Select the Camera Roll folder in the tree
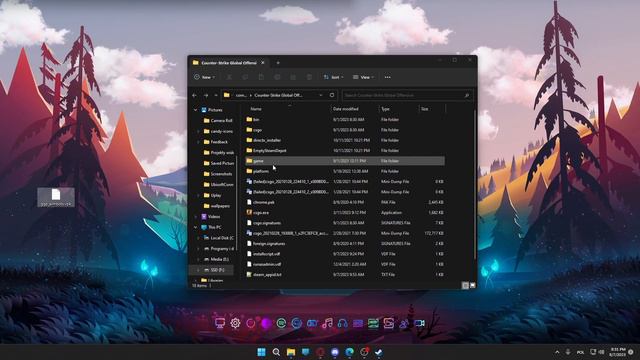This screenshot has width=640, height=360. (x=218, y=120)
